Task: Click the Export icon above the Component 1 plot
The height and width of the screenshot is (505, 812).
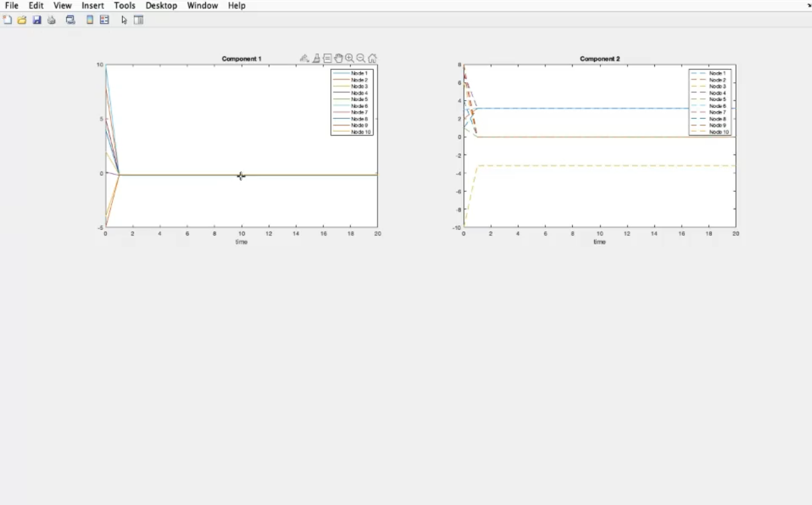Action: coord(304,59)
